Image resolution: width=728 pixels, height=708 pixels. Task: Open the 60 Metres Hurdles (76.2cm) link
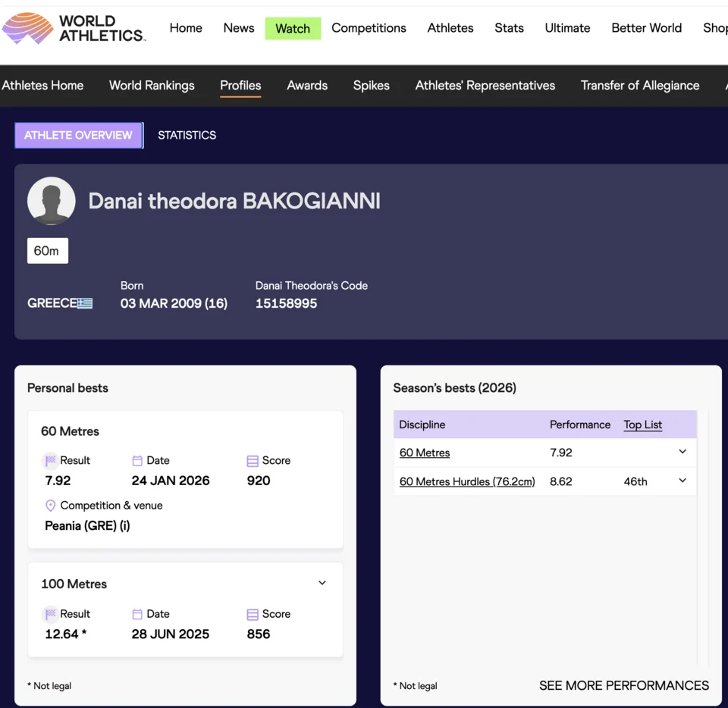[x=467, y=481]
